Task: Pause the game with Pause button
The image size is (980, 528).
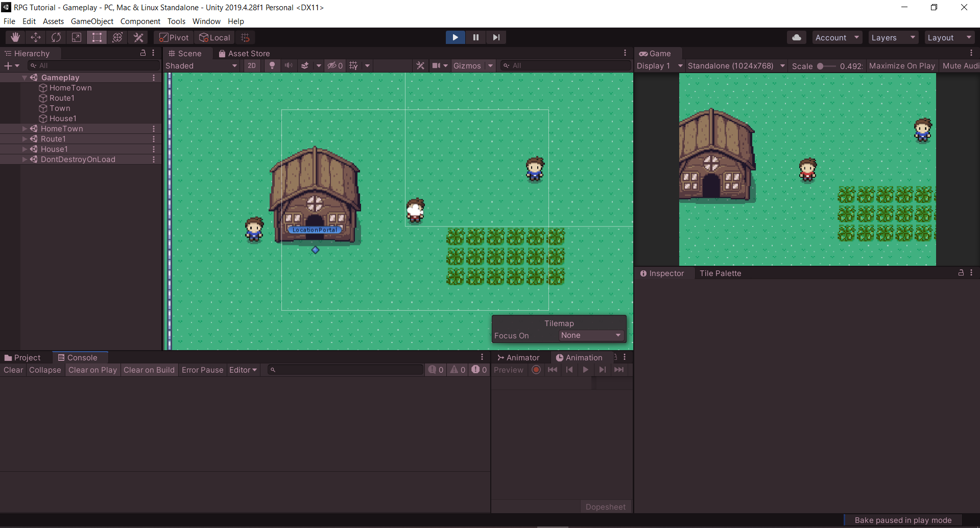Action: pyautogui.click(x=476, y=37)
